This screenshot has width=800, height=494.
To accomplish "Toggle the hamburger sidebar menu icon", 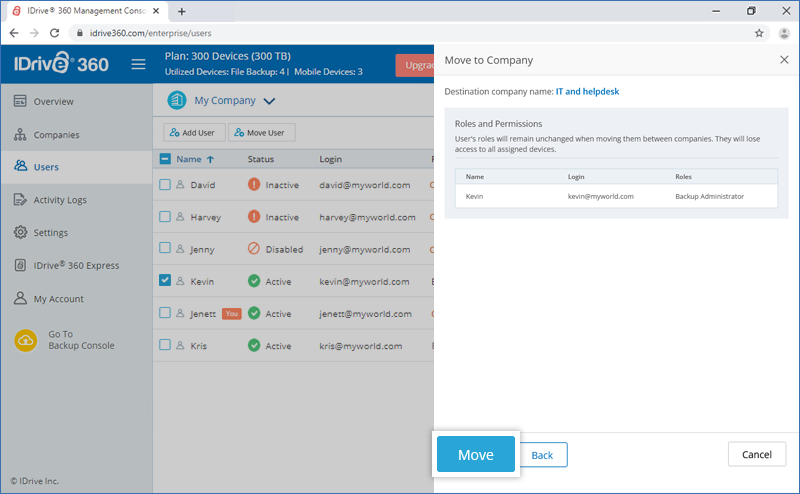I will (x=138, y=64).
